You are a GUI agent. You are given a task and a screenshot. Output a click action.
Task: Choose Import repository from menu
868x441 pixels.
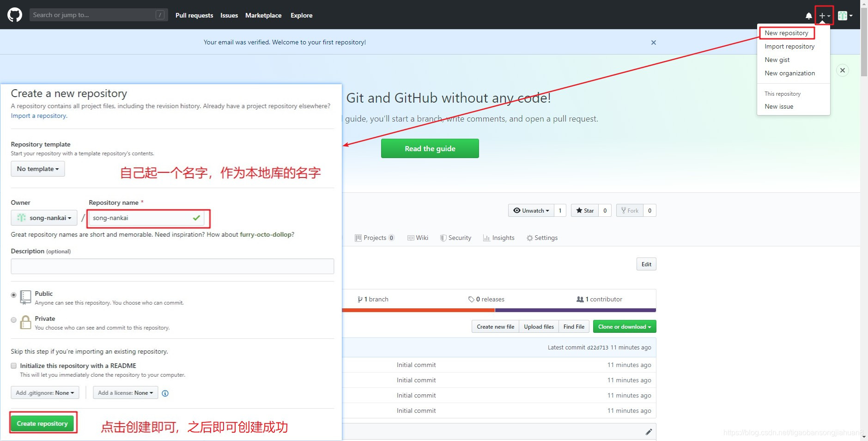[789, 46]
